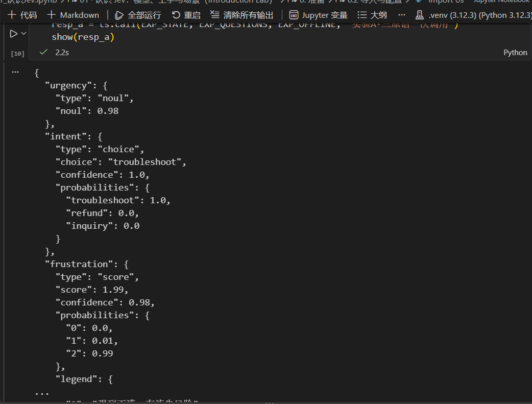Click the "choice": "troubleshoot" line
The image size is (532, 404).
[x=121, y=162]
